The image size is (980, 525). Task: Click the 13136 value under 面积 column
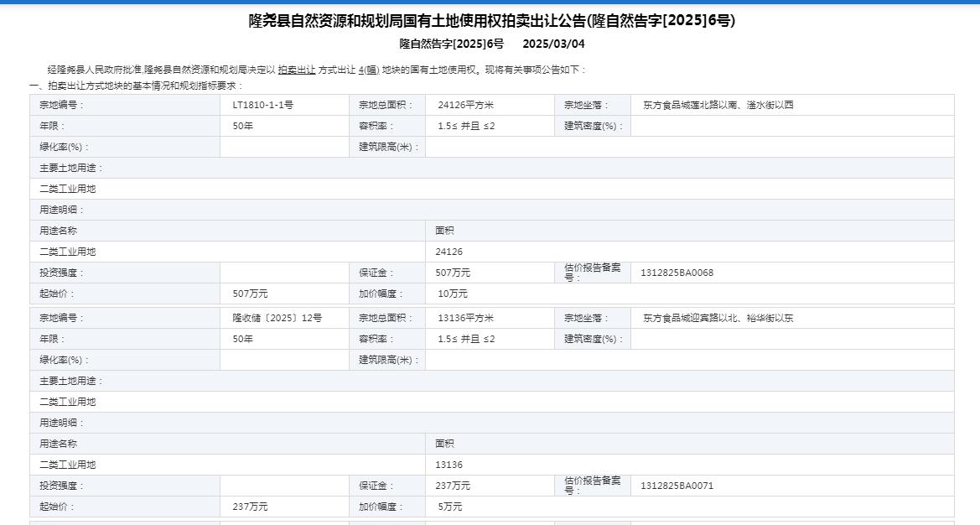(449, 465)
